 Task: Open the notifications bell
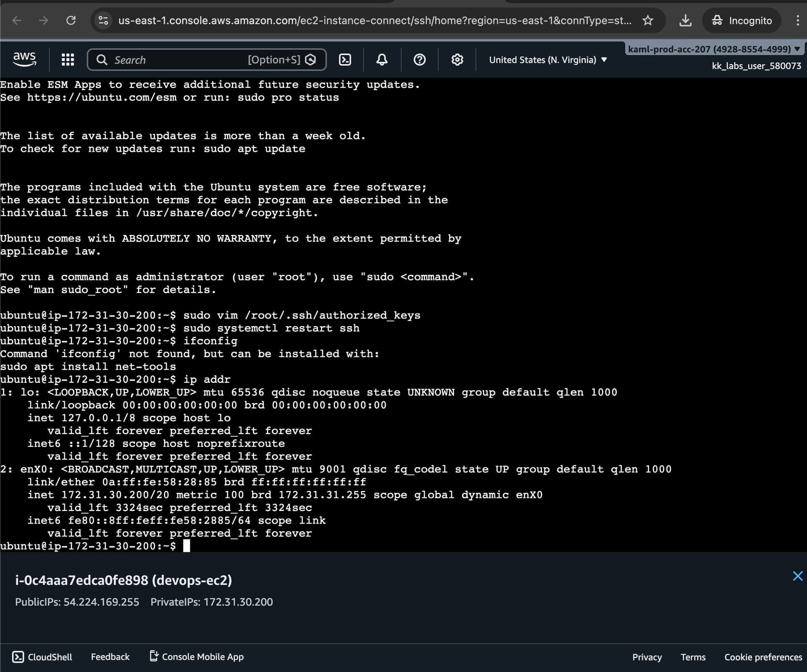pos(382,60)
